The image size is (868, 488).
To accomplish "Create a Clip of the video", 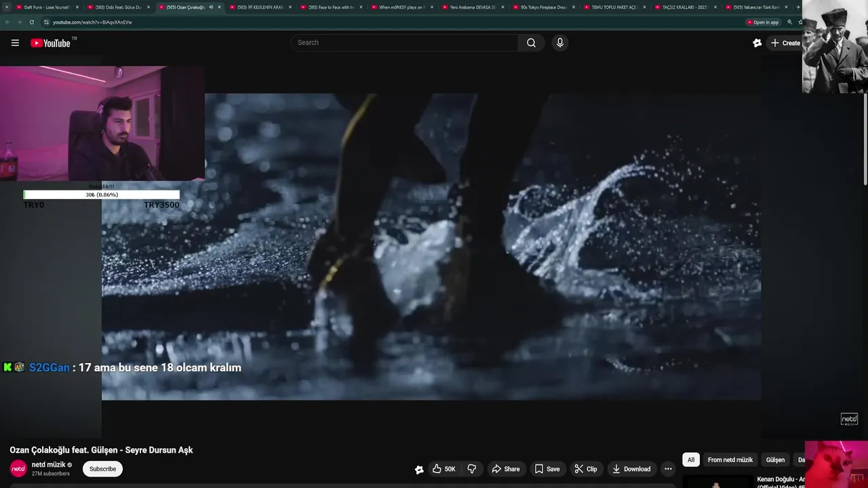I will tap(586, 469).
